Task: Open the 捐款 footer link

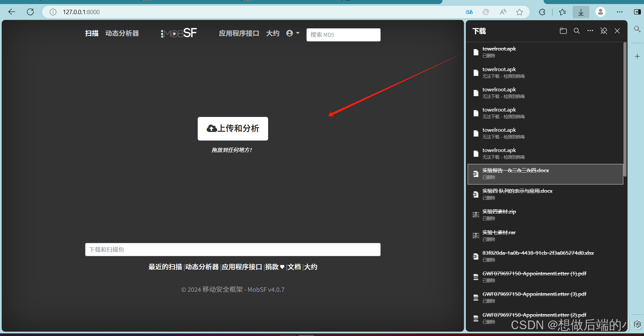Action: 275,267
